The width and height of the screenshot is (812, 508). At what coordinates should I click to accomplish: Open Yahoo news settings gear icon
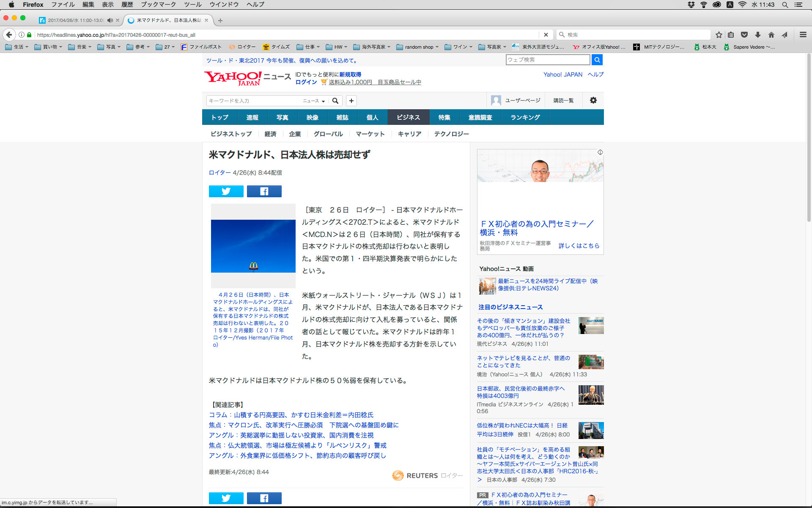pyautogui.click(x=593, y=100)
